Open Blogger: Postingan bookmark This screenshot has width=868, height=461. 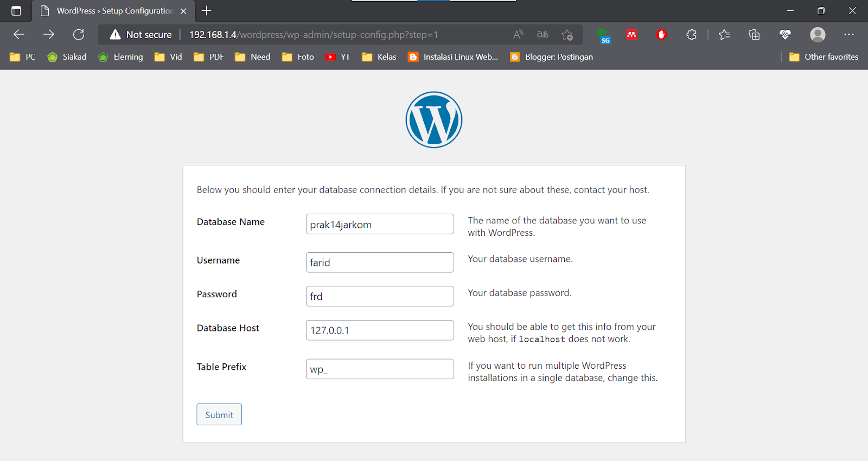pyautogui.click(x=552, y=57)
